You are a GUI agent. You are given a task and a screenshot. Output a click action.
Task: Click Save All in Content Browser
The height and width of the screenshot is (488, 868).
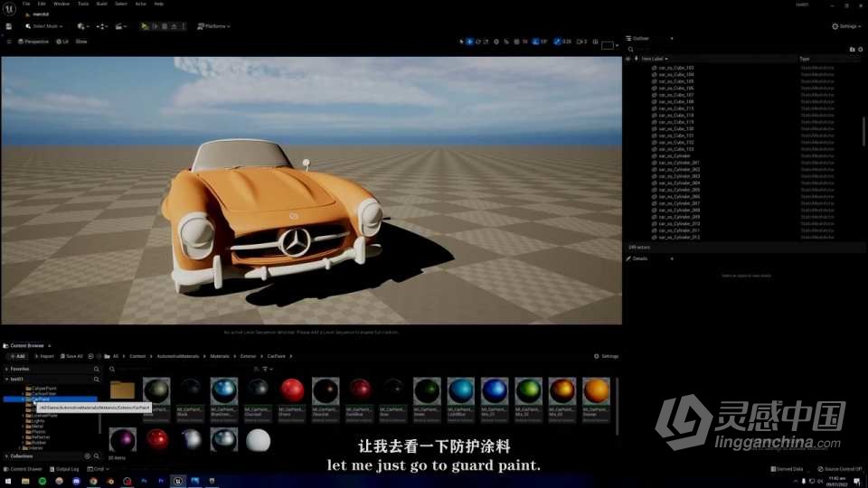71,356
